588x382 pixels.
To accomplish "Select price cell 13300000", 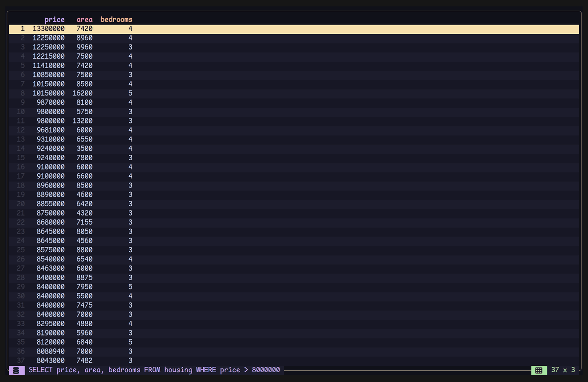I will 49,29.
